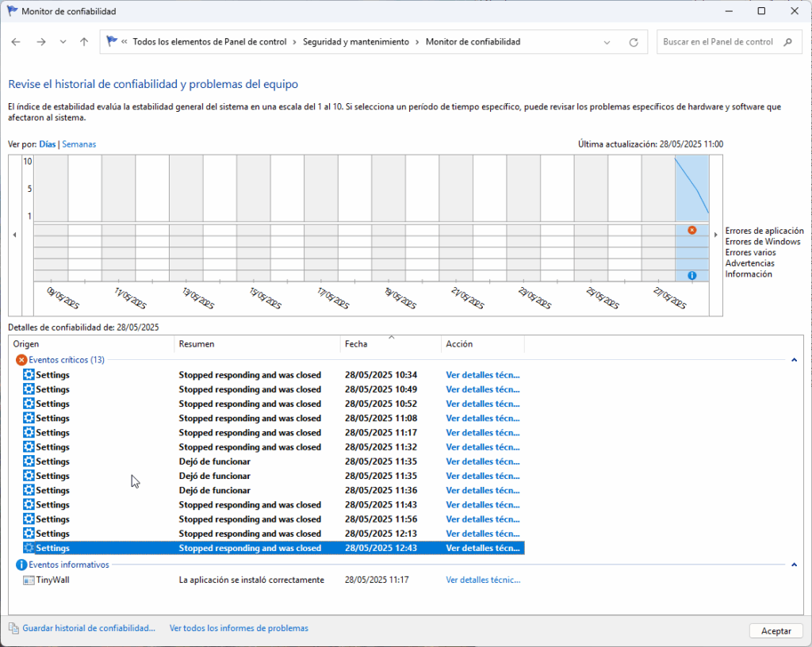Viewport: 812px width, 647px height.
Task: Click the Monitor de confiabilidad breadcrumb
Action: tap(473, 42)
